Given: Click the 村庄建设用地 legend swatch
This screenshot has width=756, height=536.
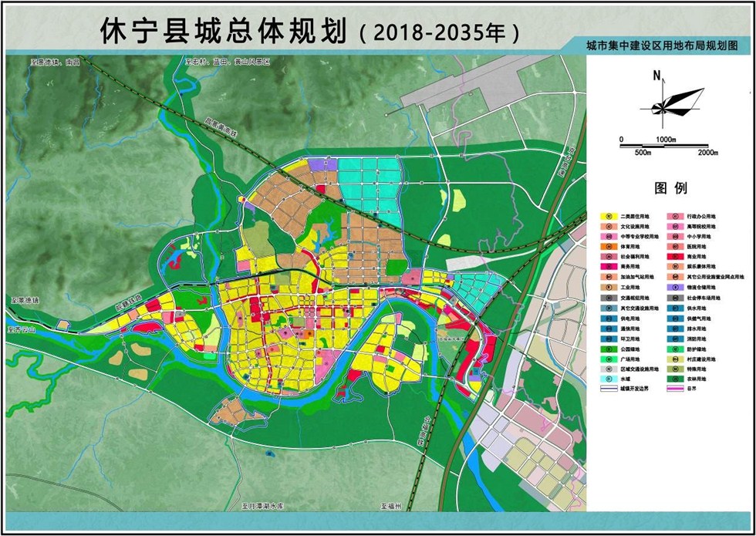Looking at the screenshot, I should 674,359.
